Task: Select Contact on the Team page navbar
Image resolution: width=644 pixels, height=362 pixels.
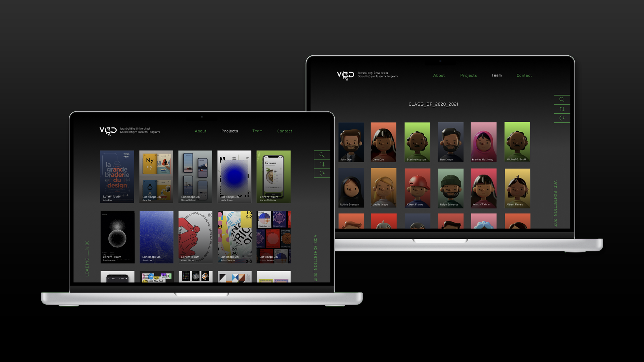Action: (x=524, y=75)
